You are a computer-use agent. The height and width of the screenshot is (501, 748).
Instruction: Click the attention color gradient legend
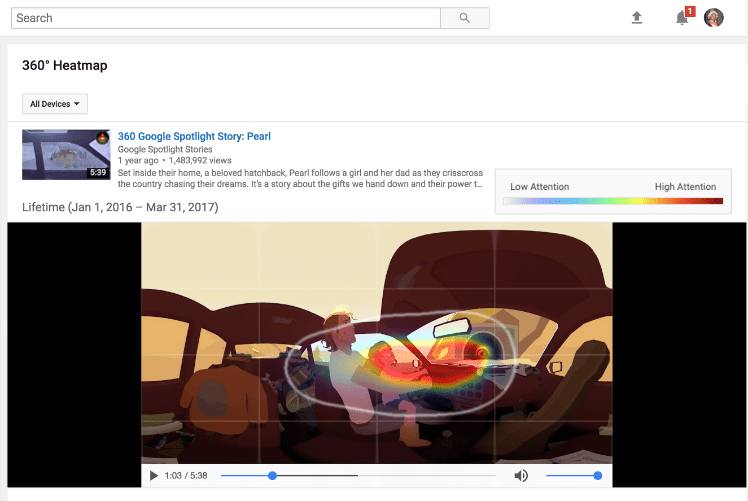click(x=613, y=201)
